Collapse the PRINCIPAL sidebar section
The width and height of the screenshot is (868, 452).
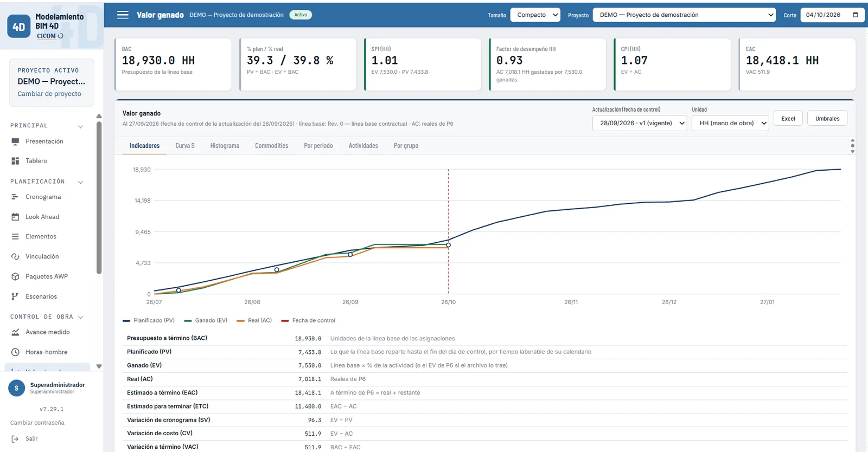point(80,126)
